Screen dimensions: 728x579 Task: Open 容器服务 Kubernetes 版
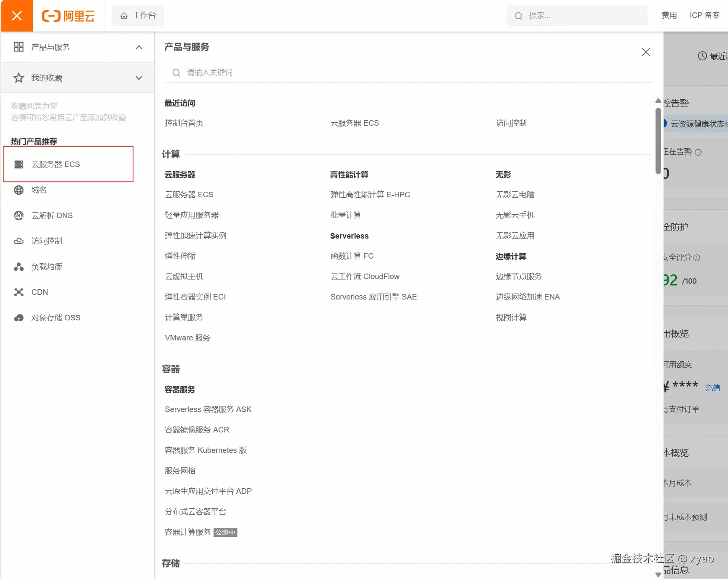[206, 450]
